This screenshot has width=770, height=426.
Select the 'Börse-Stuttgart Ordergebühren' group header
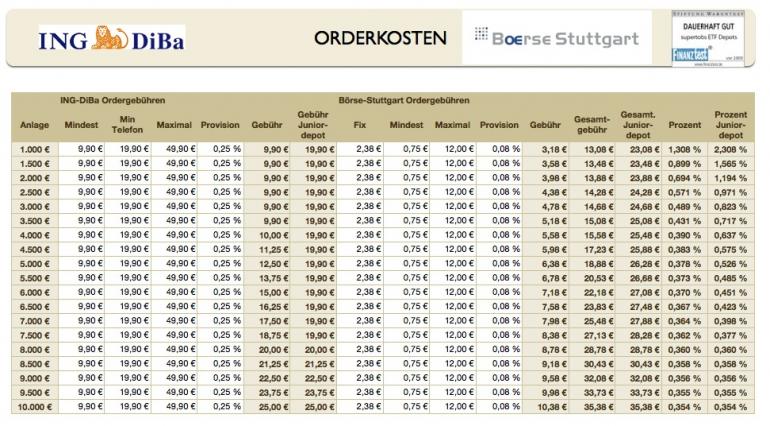pyautogui.click(x=404, y=100)
